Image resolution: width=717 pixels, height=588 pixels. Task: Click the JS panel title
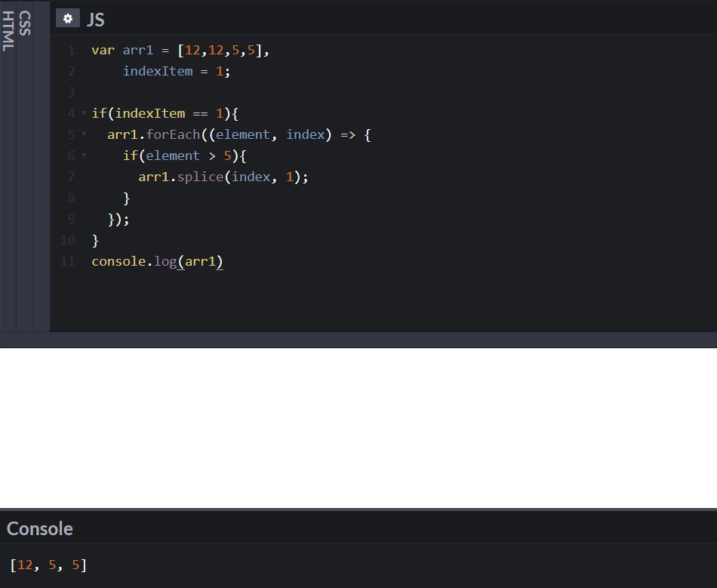(x=96, y=20)
